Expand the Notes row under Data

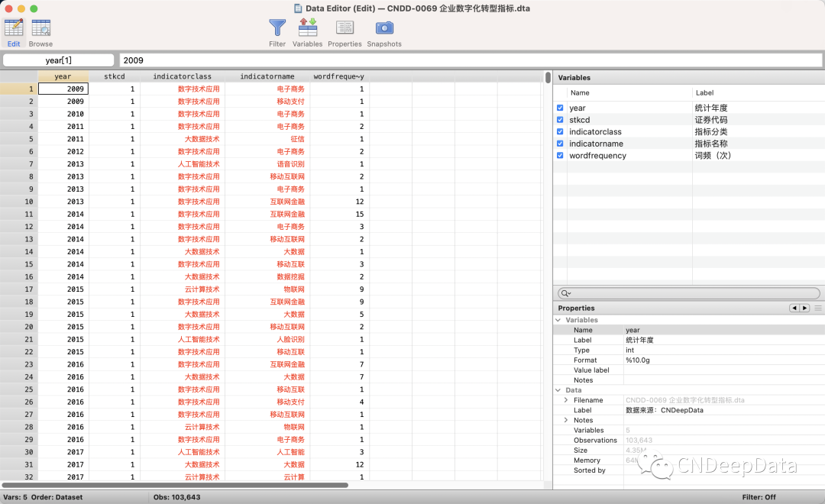tap(566, 420)
